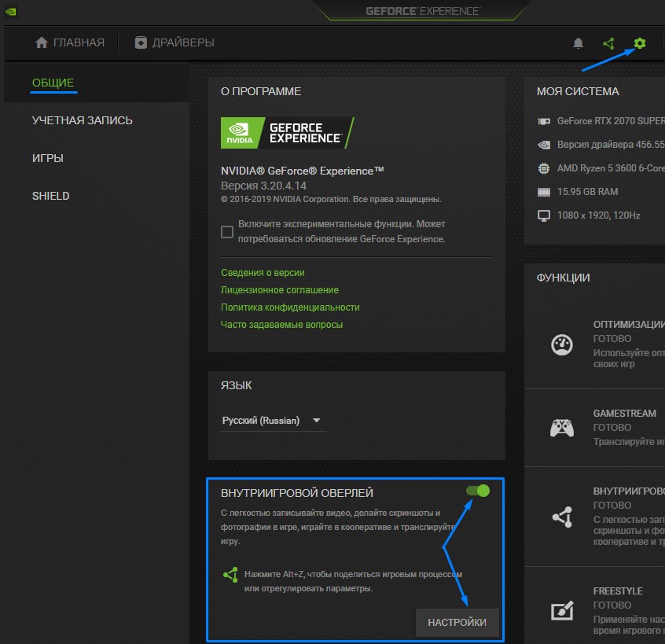Click the AMD Ryzen 5 3600 text
Screen dimensions: 665x644
(x=611, y=168)
